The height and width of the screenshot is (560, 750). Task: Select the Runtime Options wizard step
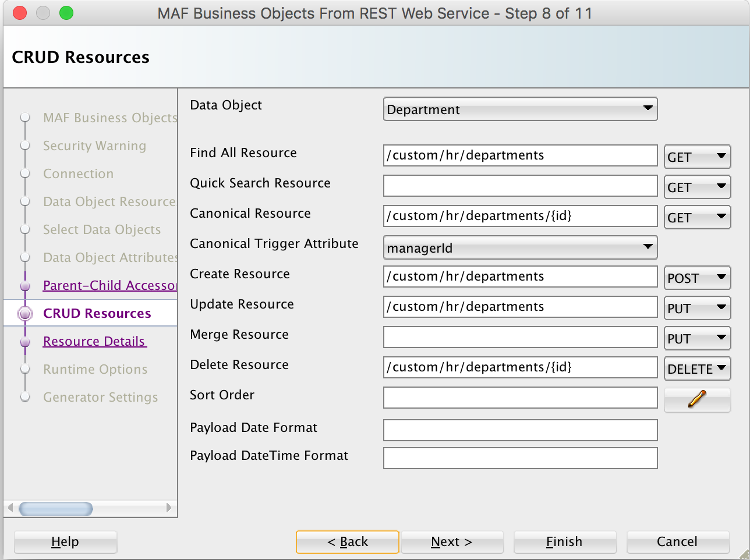click(x=95, y=369)
